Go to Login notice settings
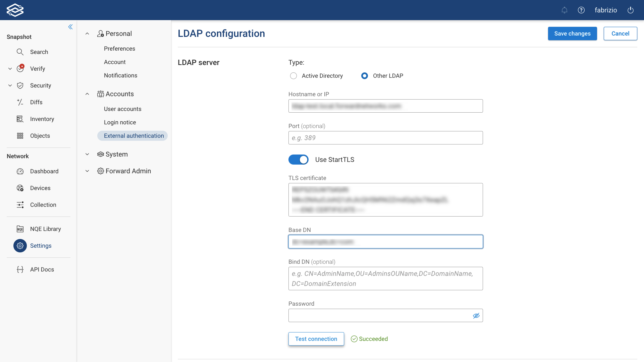Screen dimensions: 644x362 pyautogui.click(x=120, y=122)
